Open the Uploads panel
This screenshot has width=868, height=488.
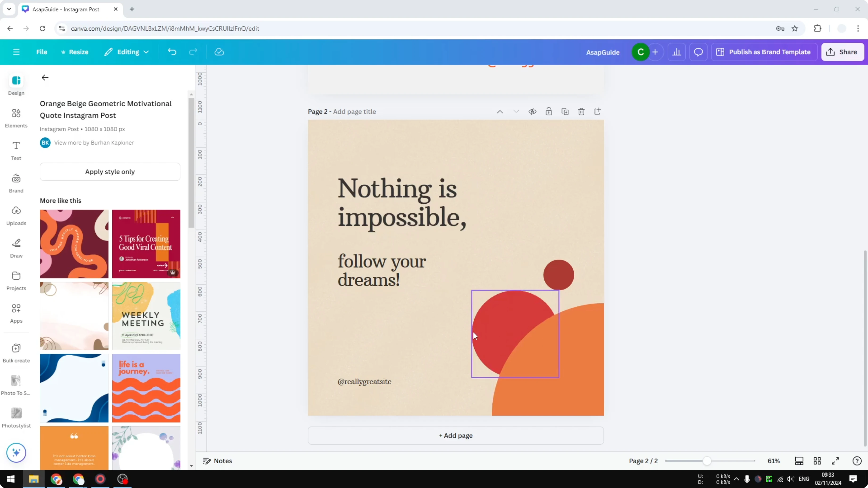(16, 215)
